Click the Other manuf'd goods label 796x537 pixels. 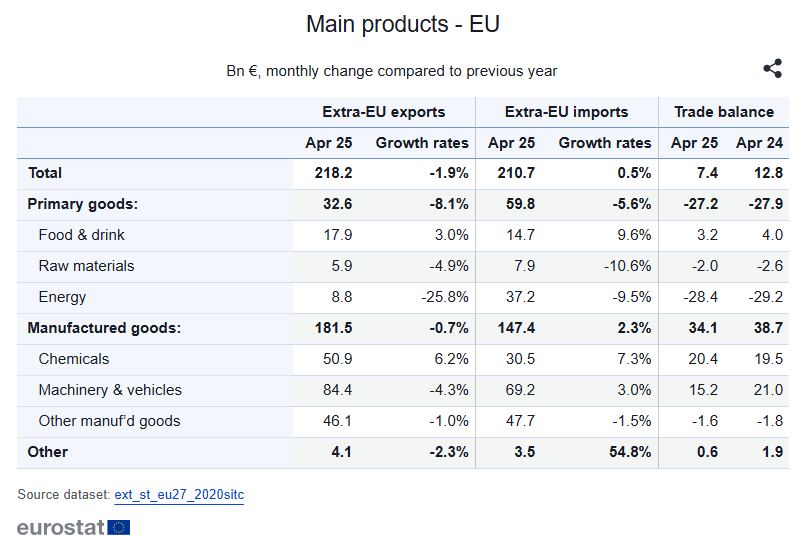pos(109,421)
